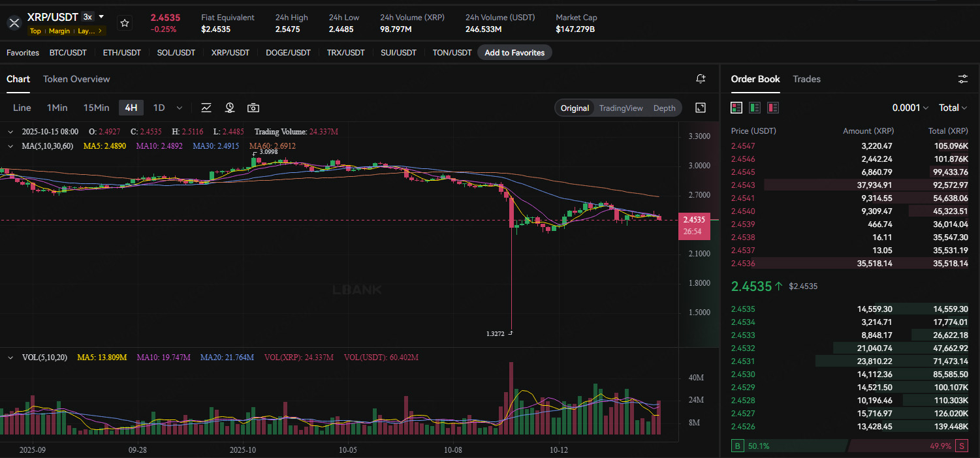Select BTC/USDT from favorites bar
The image size is (980, 458).
[x=68, y=53]
